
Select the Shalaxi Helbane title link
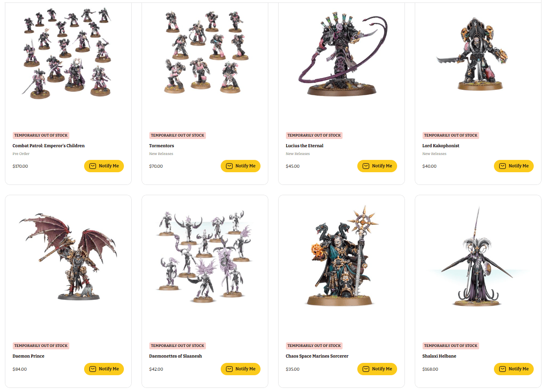(439, 356)
